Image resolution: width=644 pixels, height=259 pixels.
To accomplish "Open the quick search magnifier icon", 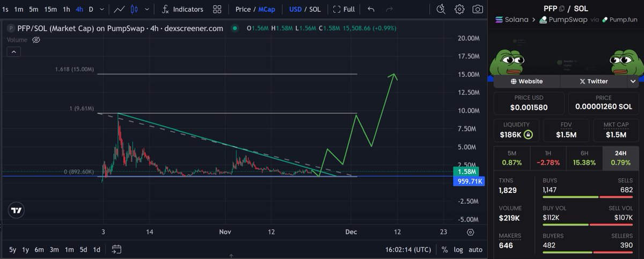I will coord(441,9).
